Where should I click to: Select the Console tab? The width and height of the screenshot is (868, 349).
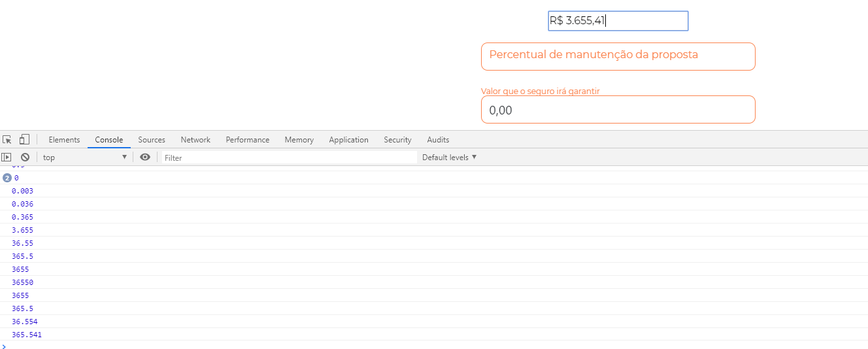[109, 140]
